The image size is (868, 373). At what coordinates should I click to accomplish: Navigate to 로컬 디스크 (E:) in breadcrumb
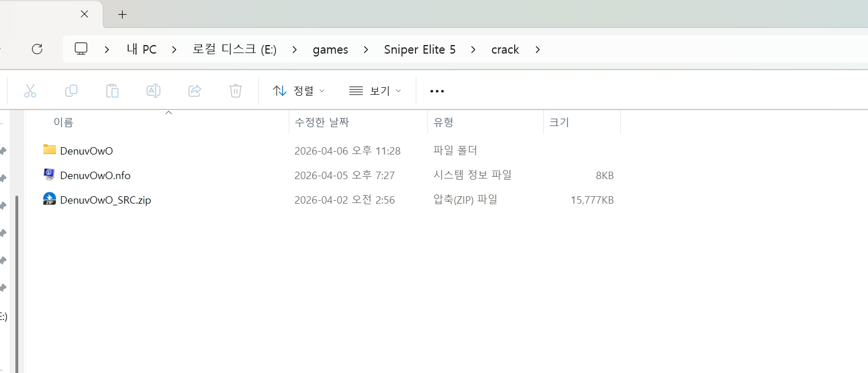(235, 50)
